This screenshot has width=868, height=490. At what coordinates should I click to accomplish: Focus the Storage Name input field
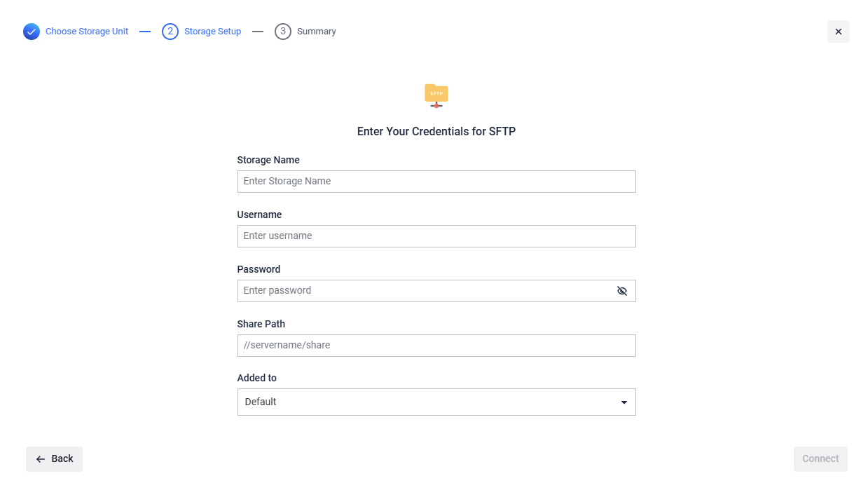pyautogui.click(x=436, y=182)
